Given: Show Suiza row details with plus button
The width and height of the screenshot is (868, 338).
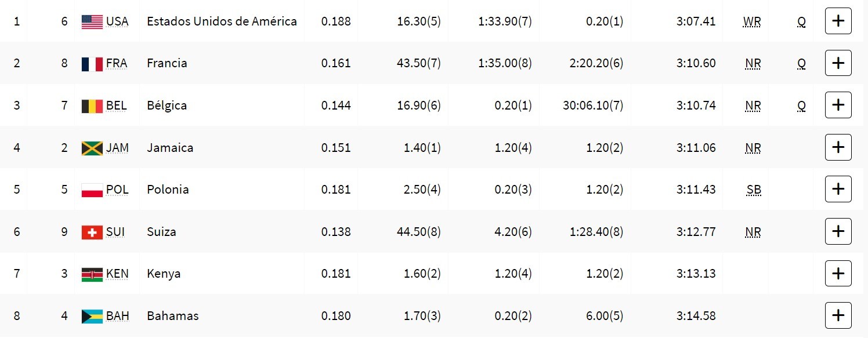Looking at the screenshot, I should (x=838, y=232).
